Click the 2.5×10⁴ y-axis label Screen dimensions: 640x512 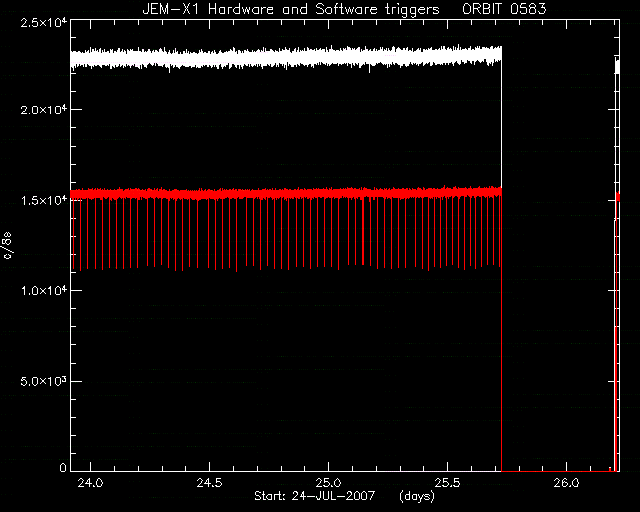point(44,22)
